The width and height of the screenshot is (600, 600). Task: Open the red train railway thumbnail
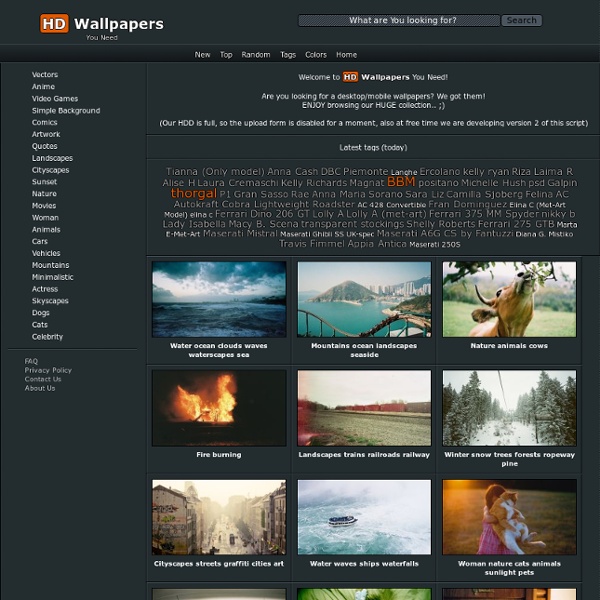[x=364, y=408]
